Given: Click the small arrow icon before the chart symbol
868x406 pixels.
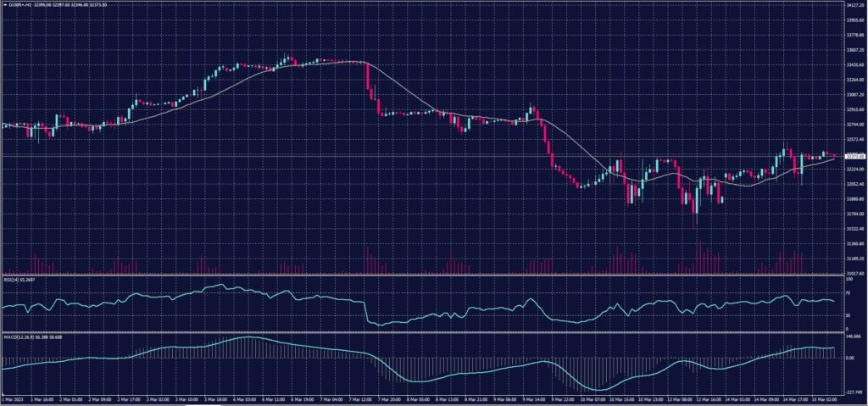Looking at the screenshot, I should click(x=4, y=4).
